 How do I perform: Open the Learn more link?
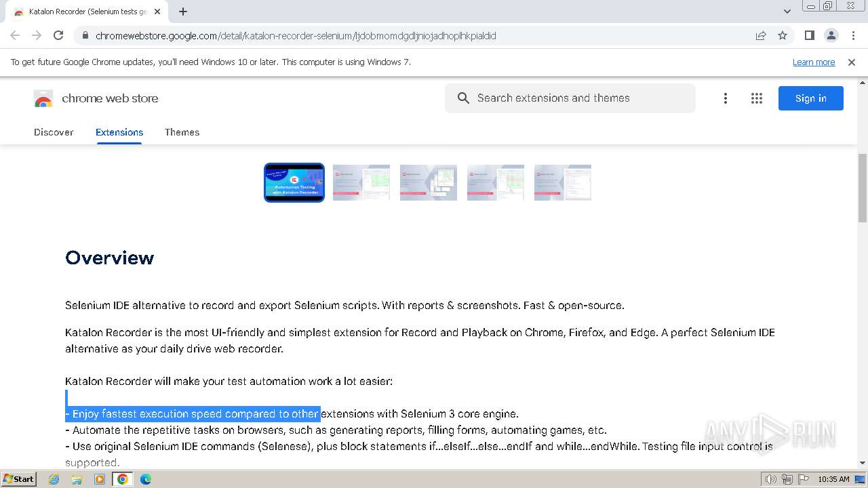coord(814,62)
